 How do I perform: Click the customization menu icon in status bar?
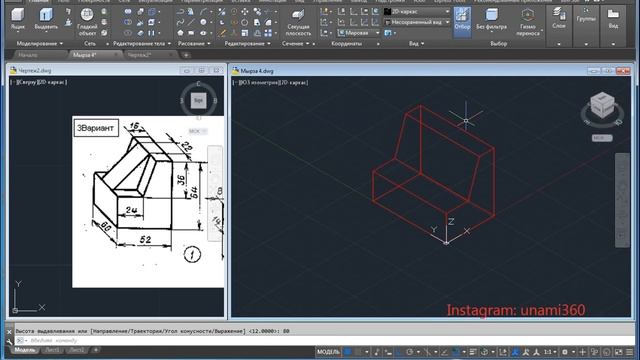click(x=629, y=352)
